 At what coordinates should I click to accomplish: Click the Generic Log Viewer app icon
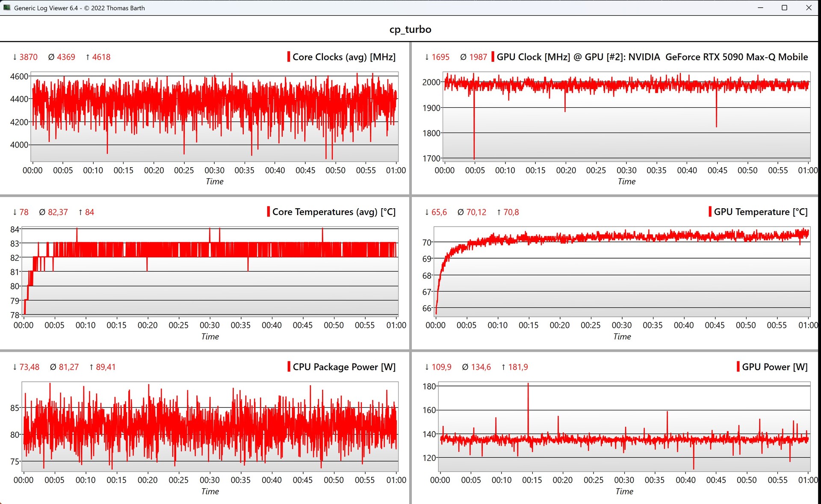click(x=6, y=8)
